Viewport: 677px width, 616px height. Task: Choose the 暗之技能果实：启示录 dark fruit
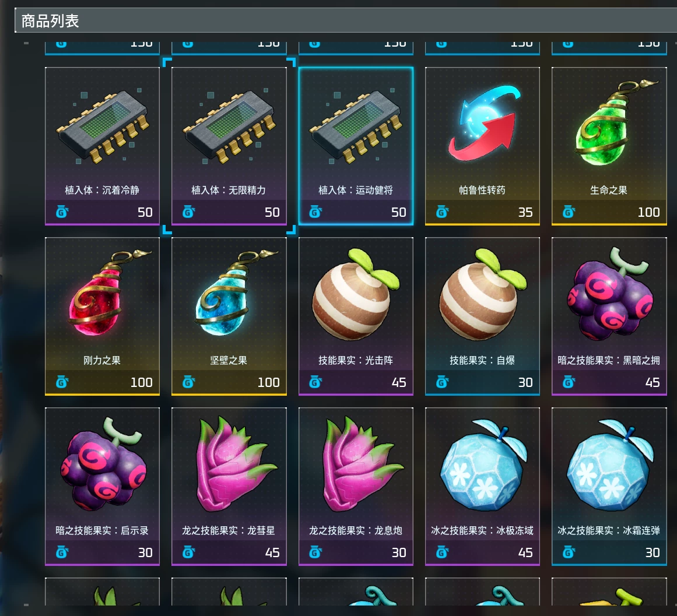102,486
